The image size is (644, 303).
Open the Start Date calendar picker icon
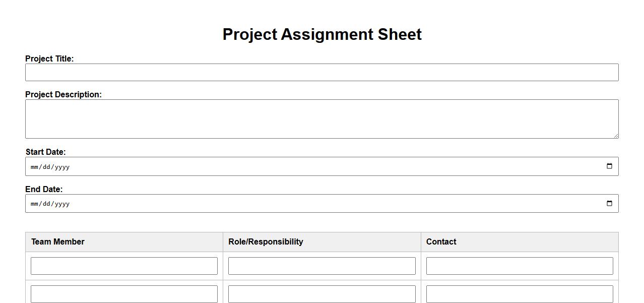point(609,166)
